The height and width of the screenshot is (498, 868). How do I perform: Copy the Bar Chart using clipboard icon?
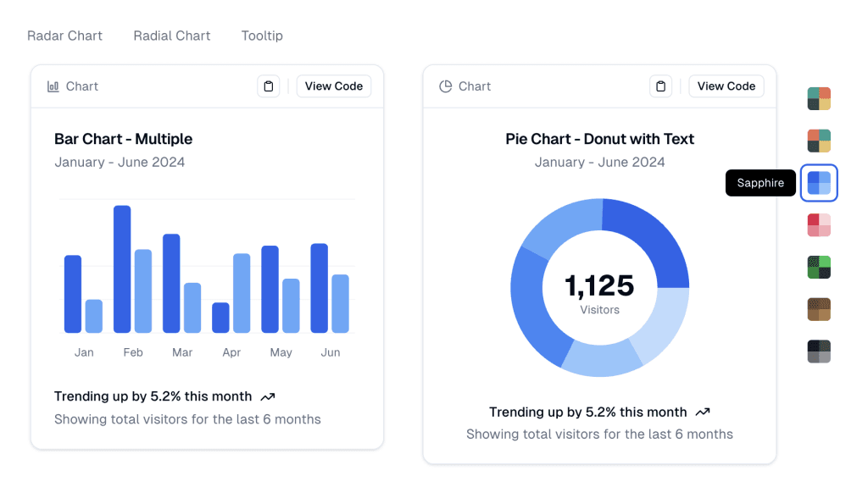pyautogui.click(x=269, y=86)
